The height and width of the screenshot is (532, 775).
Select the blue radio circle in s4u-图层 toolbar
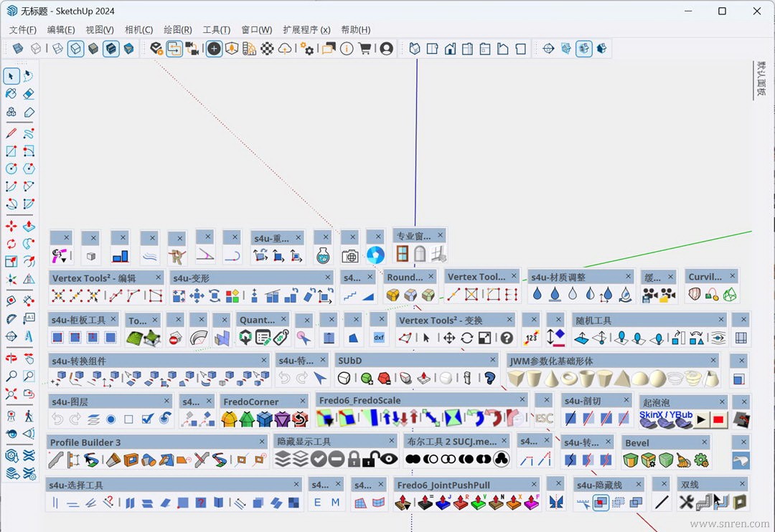click(x=111, y=419)
